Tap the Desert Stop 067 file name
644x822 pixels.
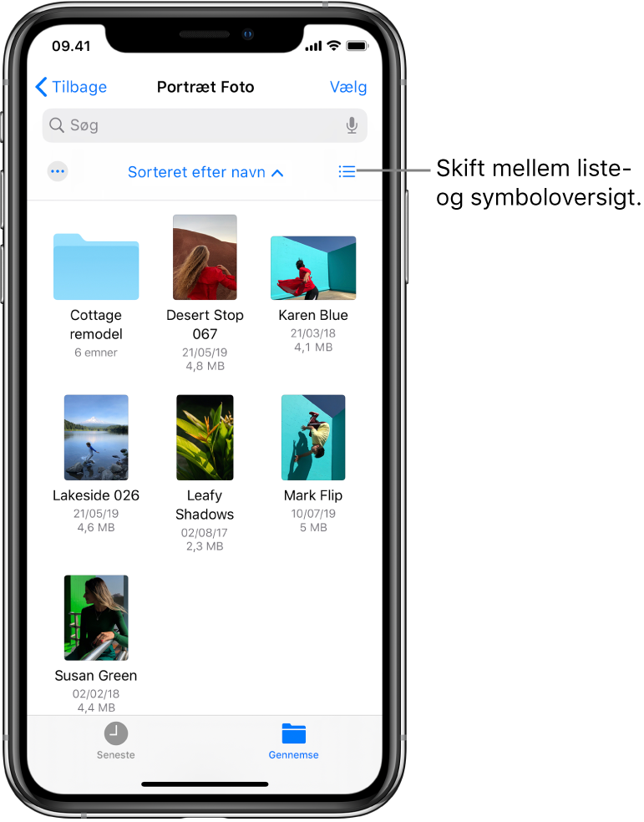[x=205, y=324]
